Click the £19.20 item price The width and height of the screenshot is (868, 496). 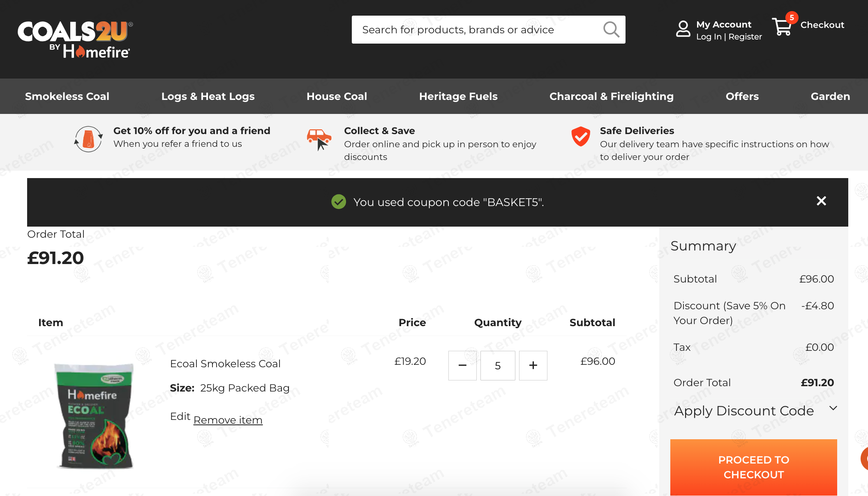pos(410,361)
